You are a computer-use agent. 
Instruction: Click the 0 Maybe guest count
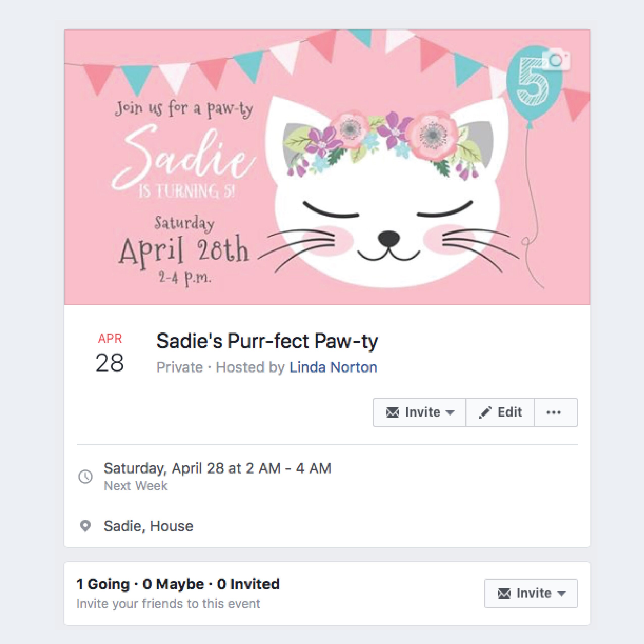(173, 584)
